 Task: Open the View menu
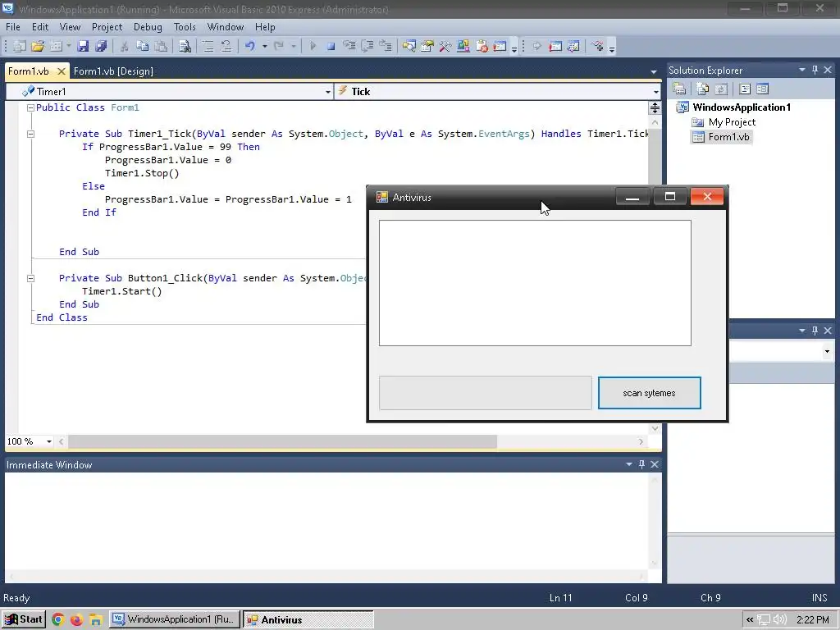pyautogui.click(x=71, y=27)
